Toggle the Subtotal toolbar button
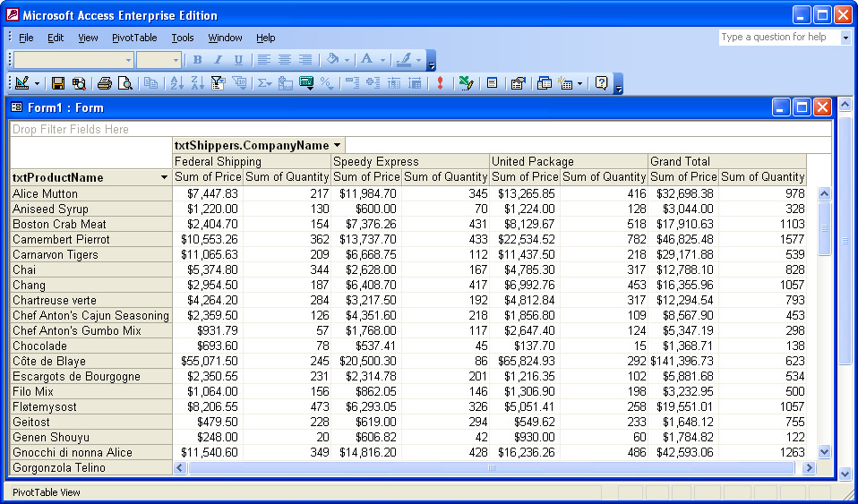 click(286, 83)
